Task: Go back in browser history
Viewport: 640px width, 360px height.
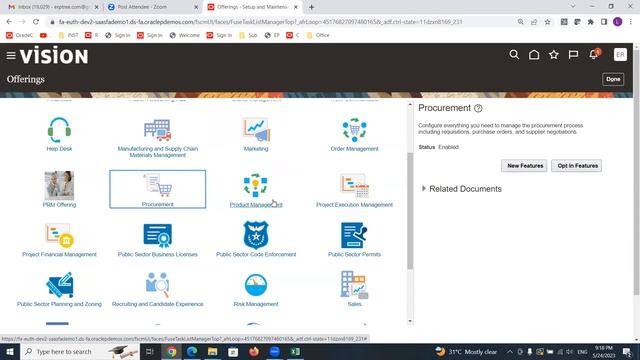Action: pyautogui.click(x=9, y=22)
